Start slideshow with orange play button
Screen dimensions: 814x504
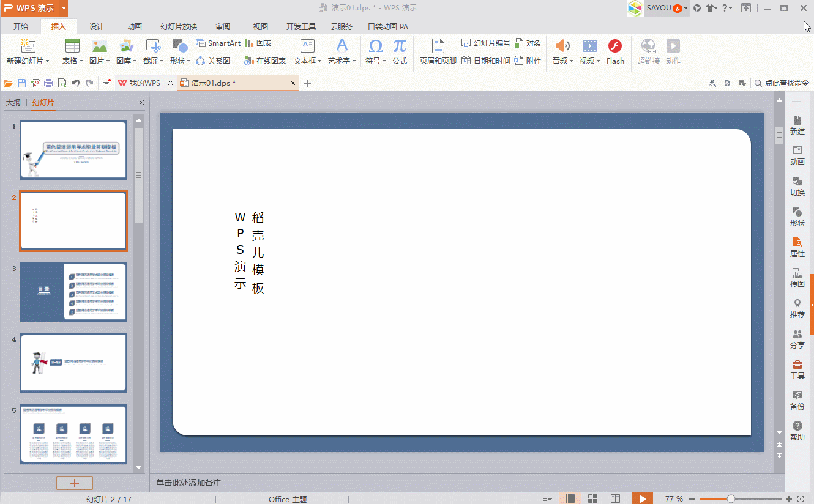pos(643,498)
